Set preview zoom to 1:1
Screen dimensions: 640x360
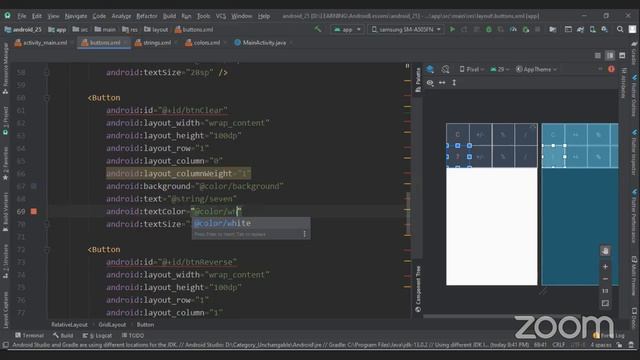[x=605, y=291]
